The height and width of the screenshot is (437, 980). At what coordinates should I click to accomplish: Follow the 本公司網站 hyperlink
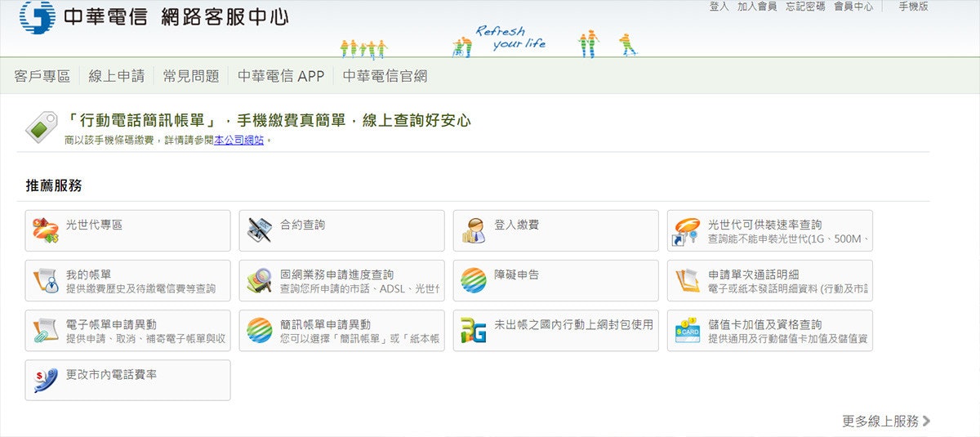pos(239,140)
